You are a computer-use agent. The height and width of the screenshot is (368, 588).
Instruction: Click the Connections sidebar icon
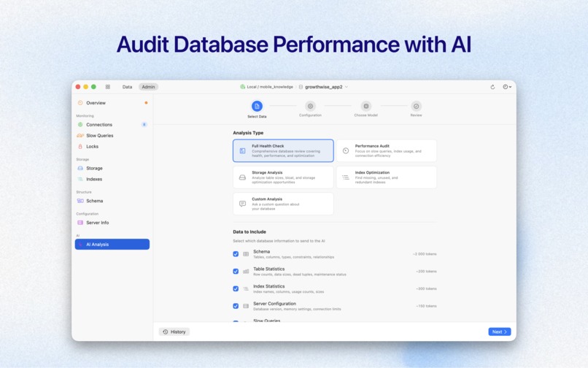click(x=80, y=125)
